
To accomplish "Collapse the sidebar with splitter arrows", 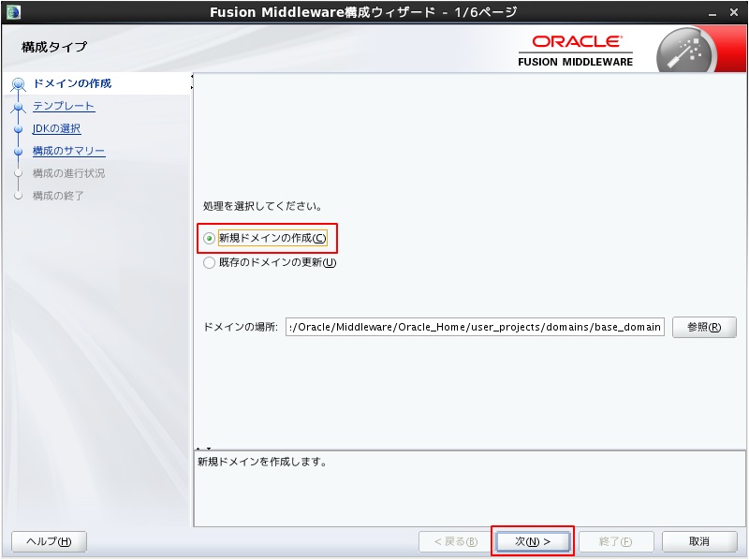I will click(192, 81).
